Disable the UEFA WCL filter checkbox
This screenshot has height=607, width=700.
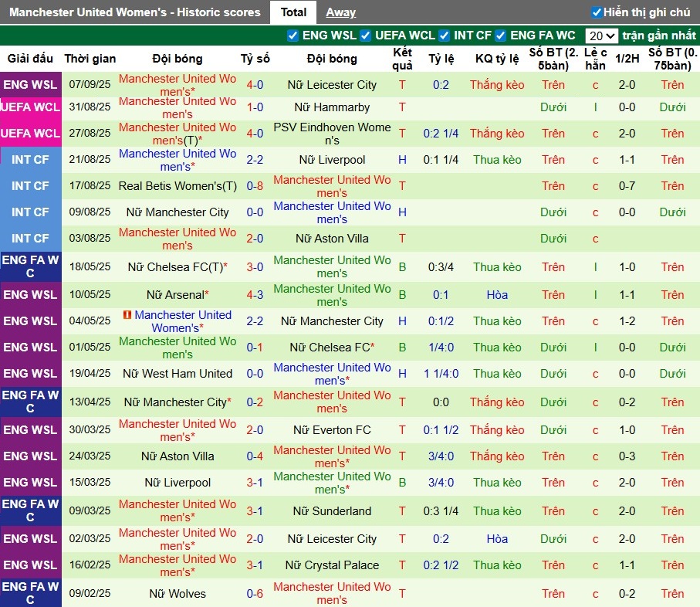[367, 36]
